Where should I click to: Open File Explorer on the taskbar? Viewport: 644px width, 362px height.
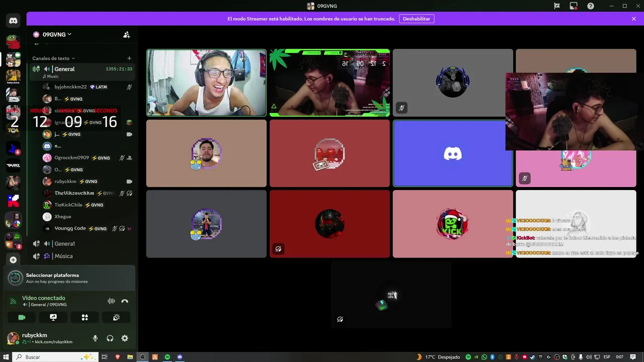pos(130,357)
